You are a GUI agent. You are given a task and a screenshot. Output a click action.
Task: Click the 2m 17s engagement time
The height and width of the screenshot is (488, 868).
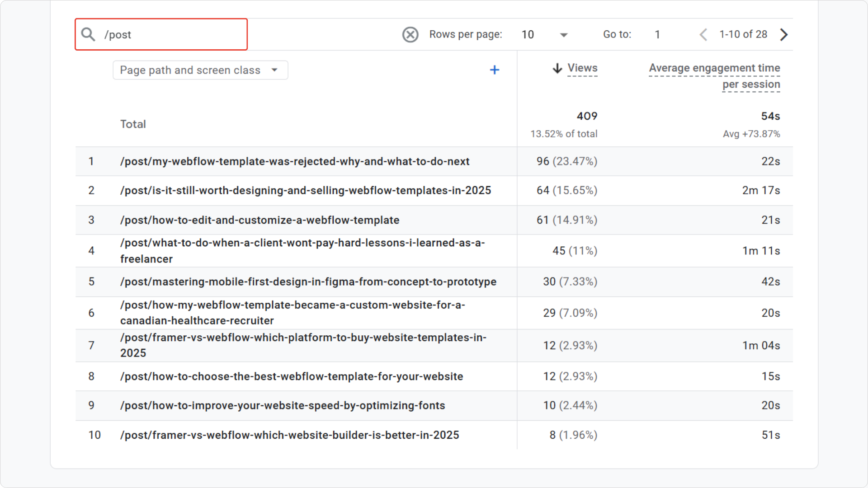tap(761, 190)
